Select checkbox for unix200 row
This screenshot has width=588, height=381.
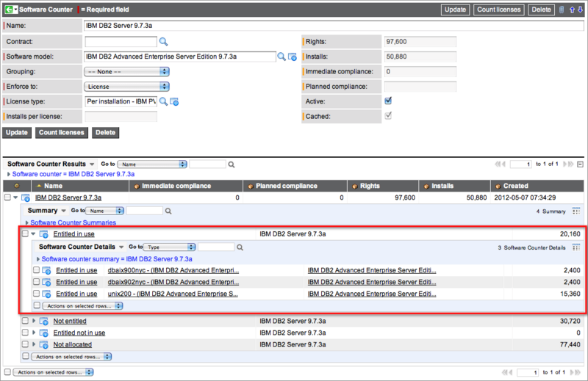(36, 294)
